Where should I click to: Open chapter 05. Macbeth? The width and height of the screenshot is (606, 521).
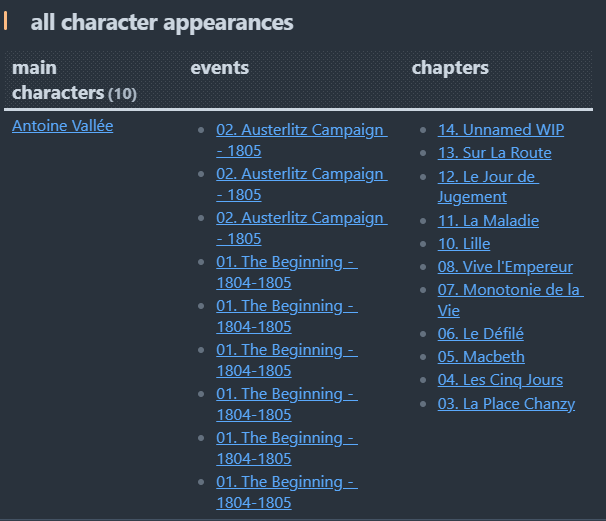click(481, 356)
